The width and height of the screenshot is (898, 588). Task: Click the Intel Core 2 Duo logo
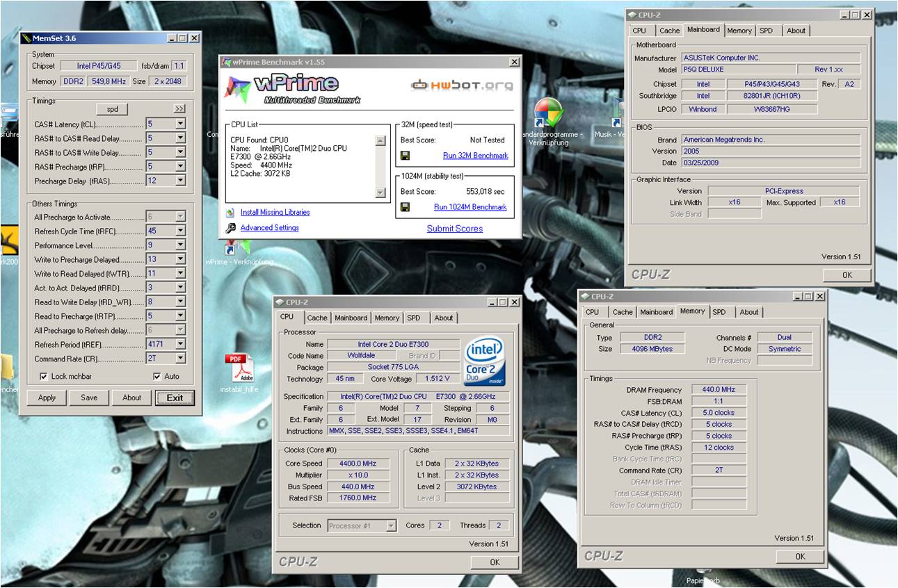click(484, 361)
